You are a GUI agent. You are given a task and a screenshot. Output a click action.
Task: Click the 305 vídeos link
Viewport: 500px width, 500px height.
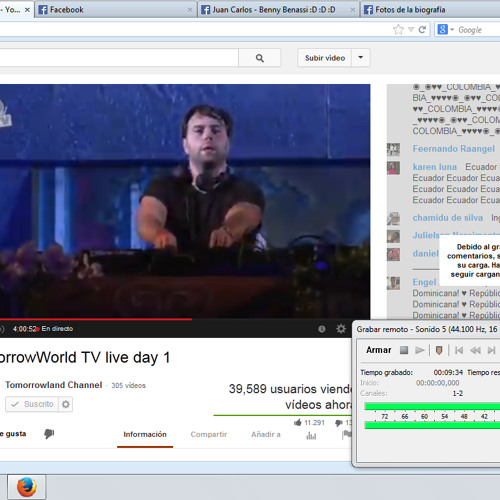(128, 385)
